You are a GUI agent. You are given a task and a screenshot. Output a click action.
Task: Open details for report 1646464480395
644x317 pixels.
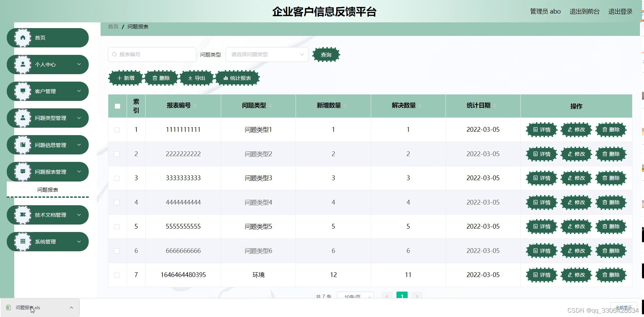click(542, 275)
